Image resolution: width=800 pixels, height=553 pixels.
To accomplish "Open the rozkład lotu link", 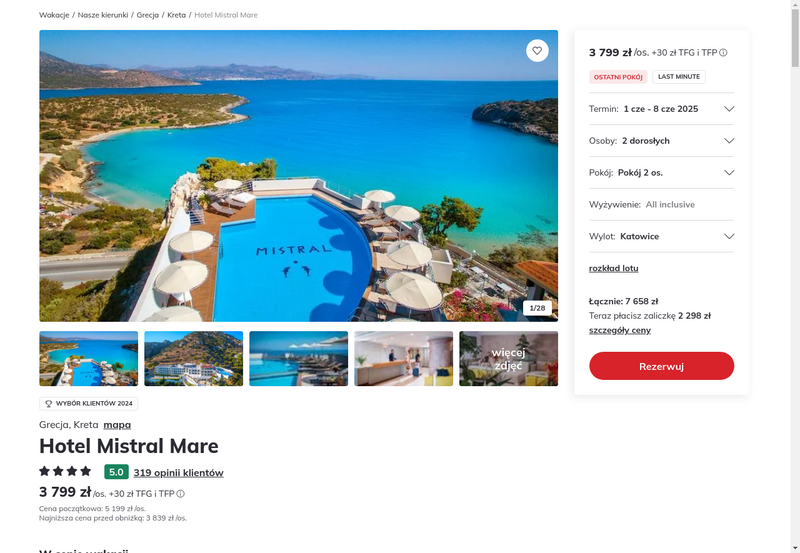I will [613, 268].
